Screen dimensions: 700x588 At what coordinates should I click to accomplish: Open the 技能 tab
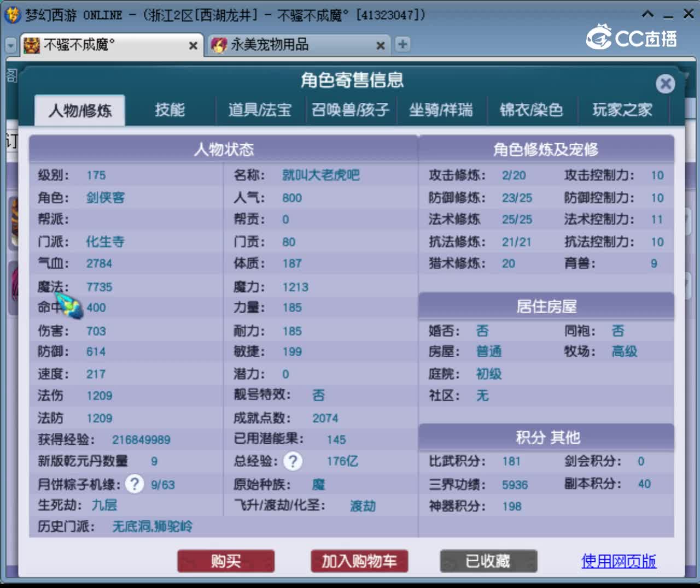point(170,110)
